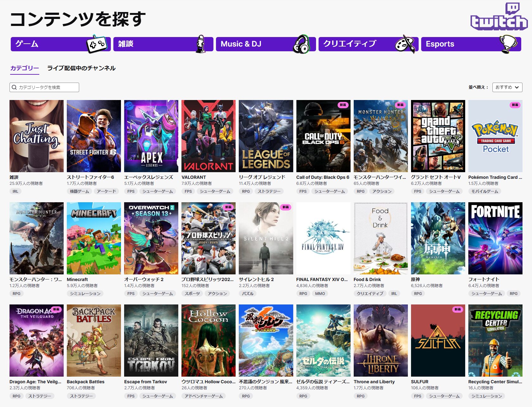This screenshot has width=532, height=407.
Task: Click the クリエイティブ tag under Food & Drink
Action: [370, 294]
